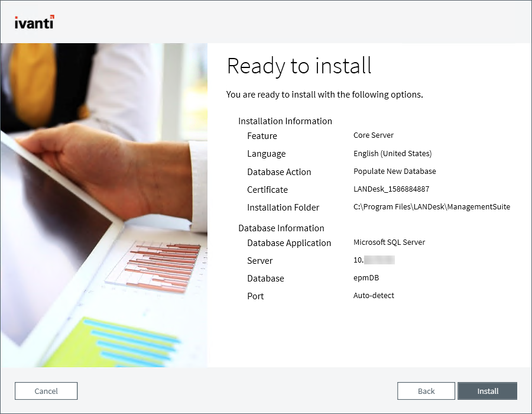Click the ivanti logo
Viewport: 532px width, 414px height.
[x=33, y=22]
